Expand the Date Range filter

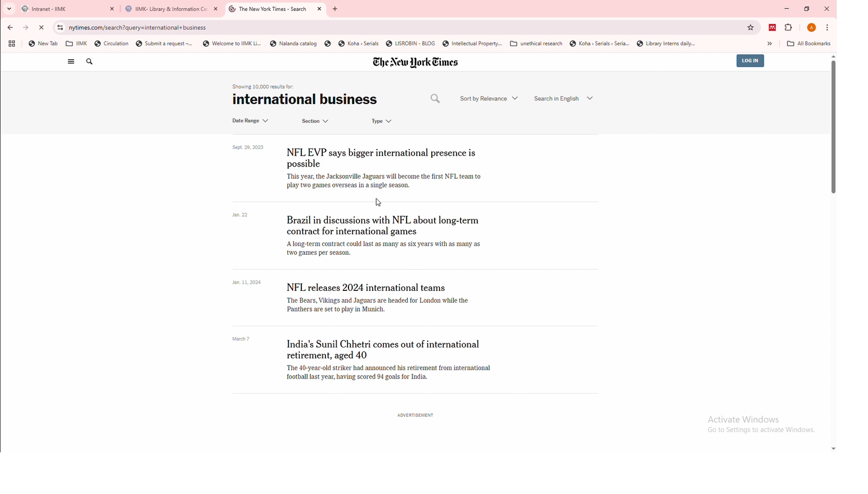point(250,121)
